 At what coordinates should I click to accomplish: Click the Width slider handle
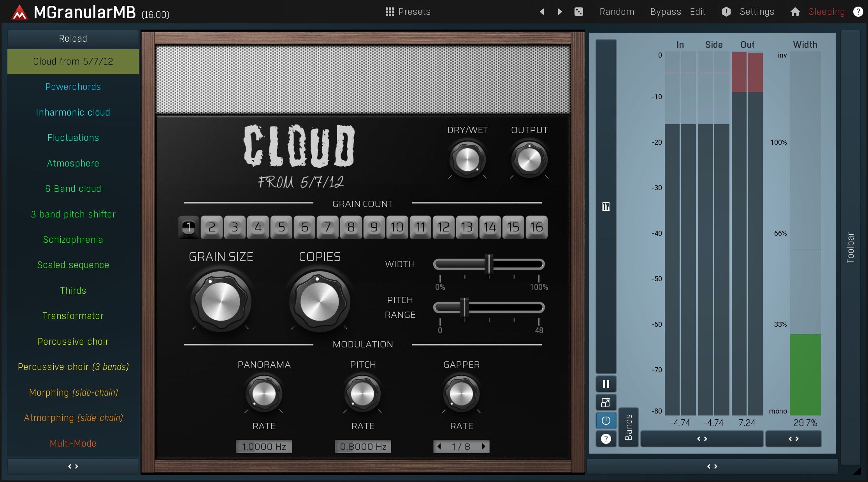[489, 265]
